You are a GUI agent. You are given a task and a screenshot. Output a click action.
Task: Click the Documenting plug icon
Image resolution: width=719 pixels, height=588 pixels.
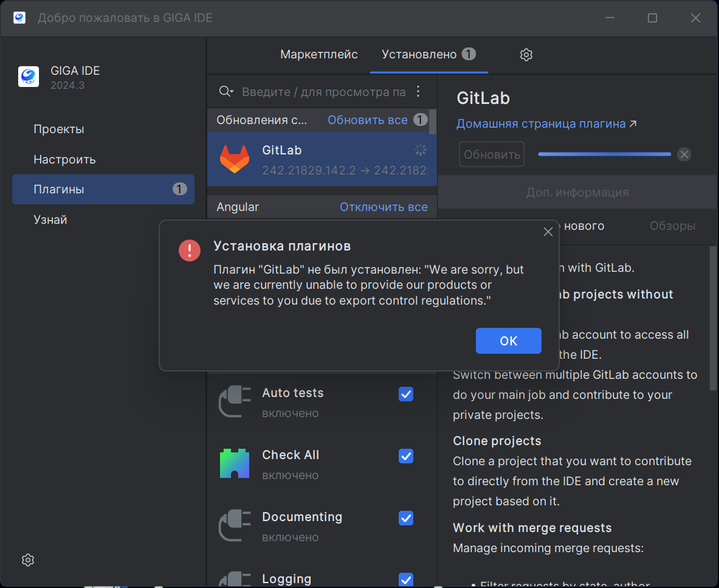(x=235, y=525)
